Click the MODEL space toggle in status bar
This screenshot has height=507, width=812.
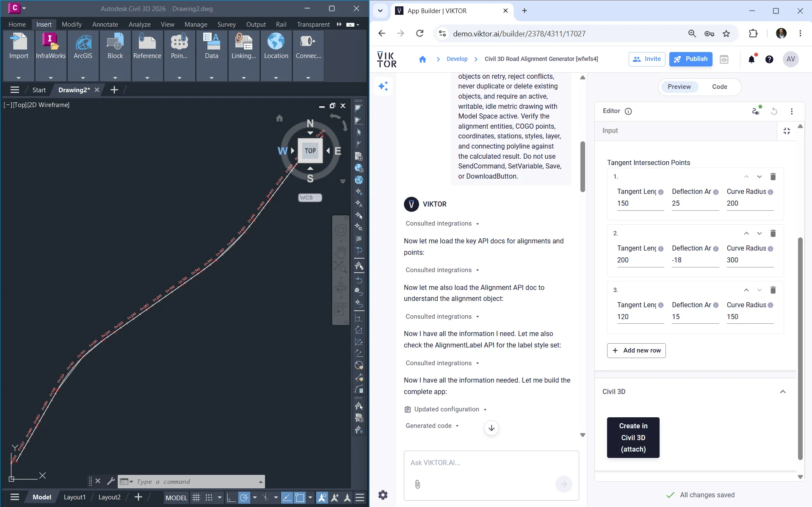click(x=176, y=498)
